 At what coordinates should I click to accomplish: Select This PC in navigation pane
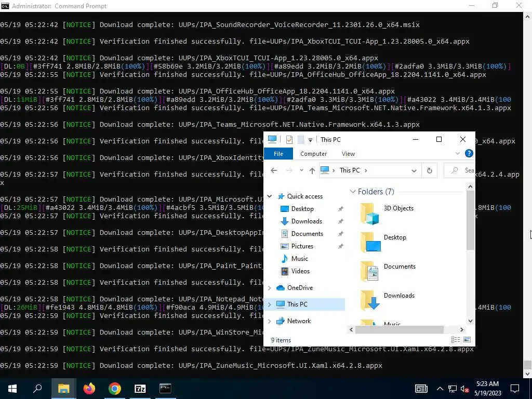[297, 304]
